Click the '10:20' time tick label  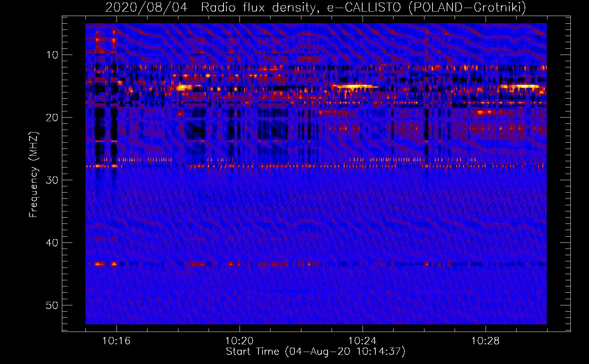[239, 341]
